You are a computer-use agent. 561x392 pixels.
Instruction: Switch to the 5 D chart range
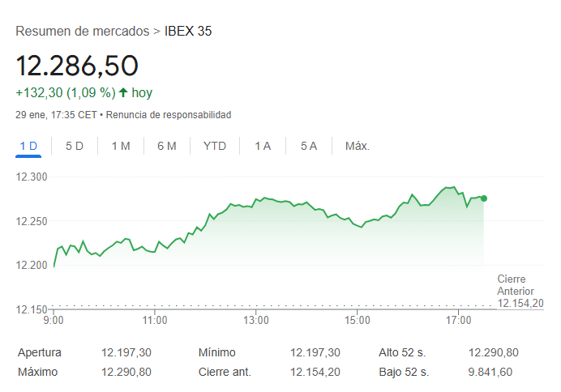pos(75,146)
